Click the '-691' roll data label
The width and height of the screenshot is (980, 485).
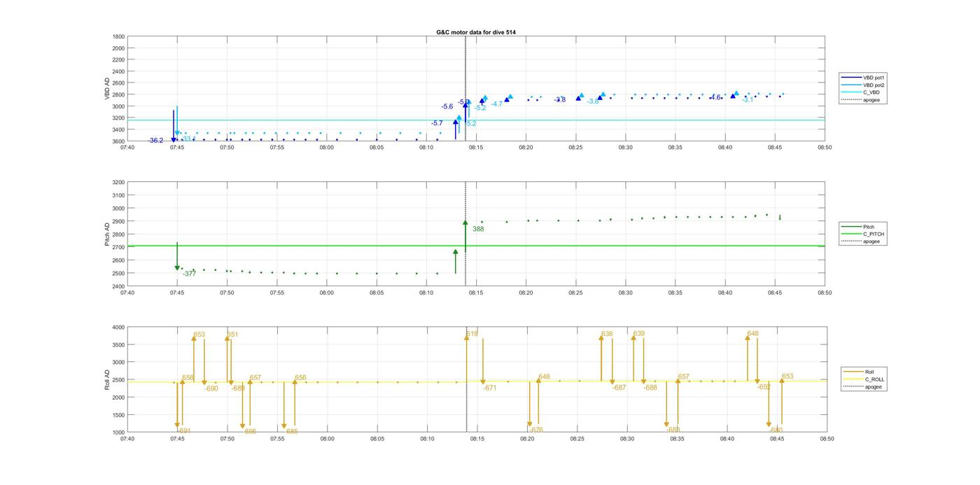click(184, 431)
